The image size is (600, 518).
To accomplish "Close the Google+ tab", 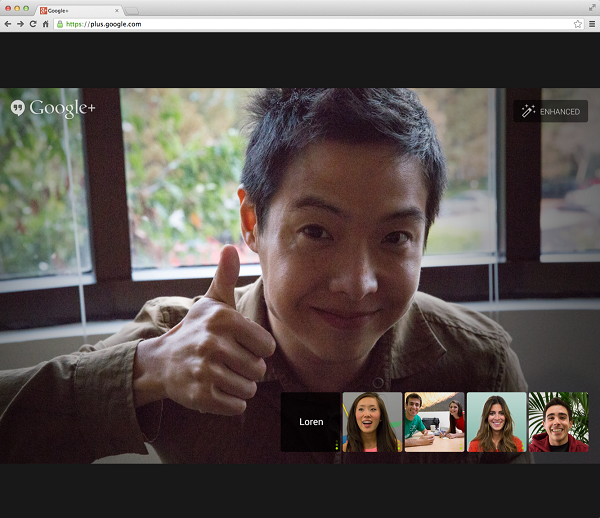I will (115, 9).
